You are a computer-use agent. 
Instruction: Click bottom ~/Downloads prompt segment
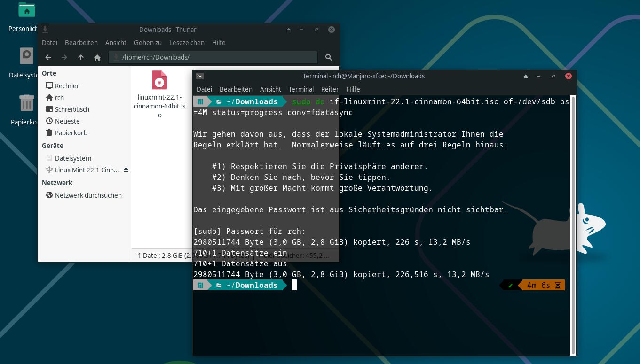click(247, 285)
